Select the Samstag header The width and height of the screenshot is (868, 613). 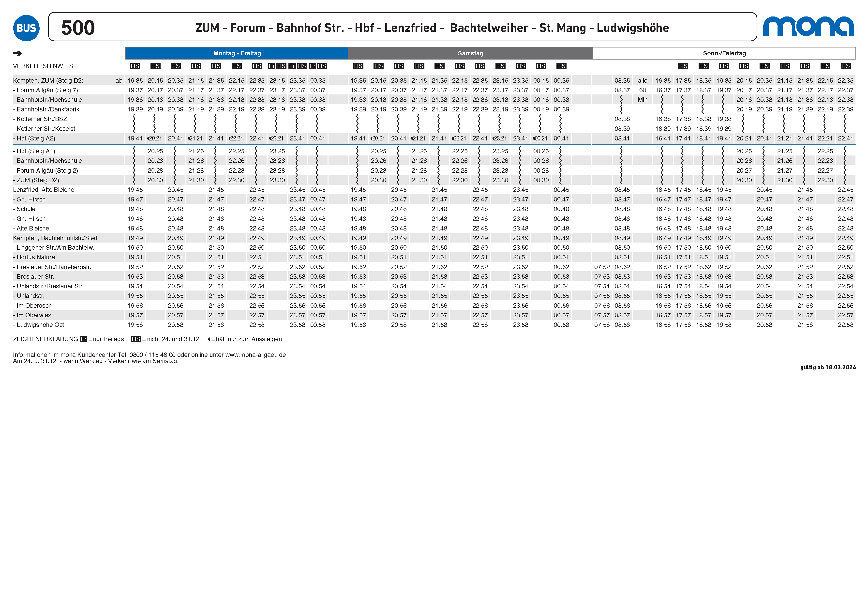tap(470, 53)
